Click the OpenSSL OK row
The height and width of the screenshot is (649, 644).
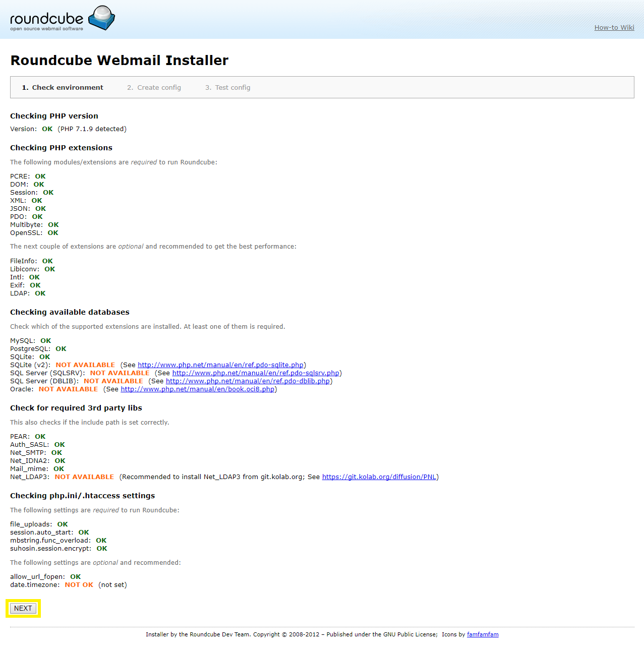(x=34, y=233)
